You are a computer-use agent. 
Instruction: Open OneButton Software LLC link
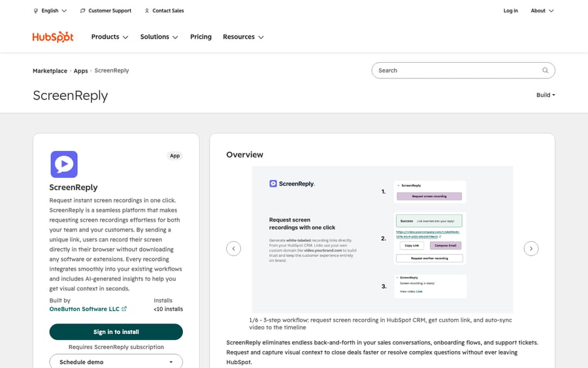pyautogui.click(x=84, y=309)
